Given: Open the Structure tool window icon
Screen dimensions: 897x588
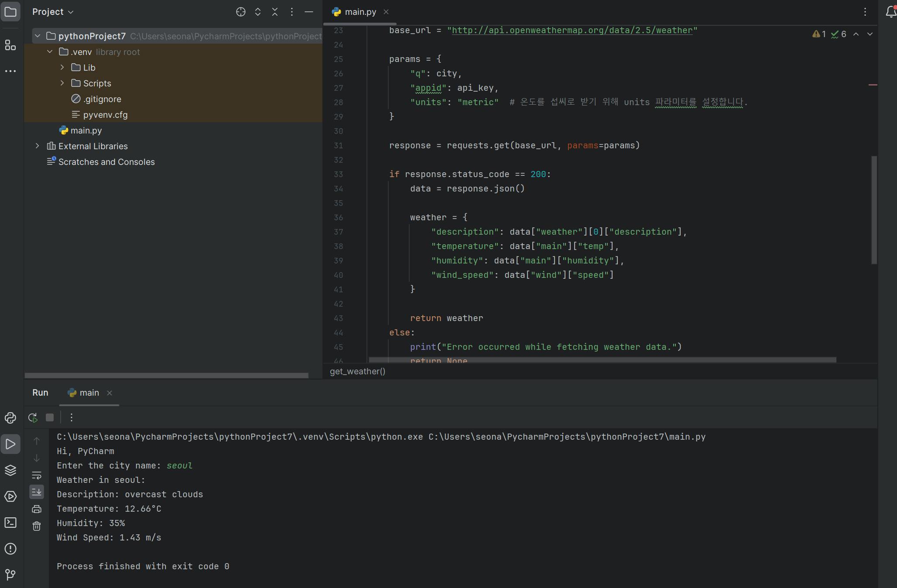Looking at the screenshot, I should [10, 45].
